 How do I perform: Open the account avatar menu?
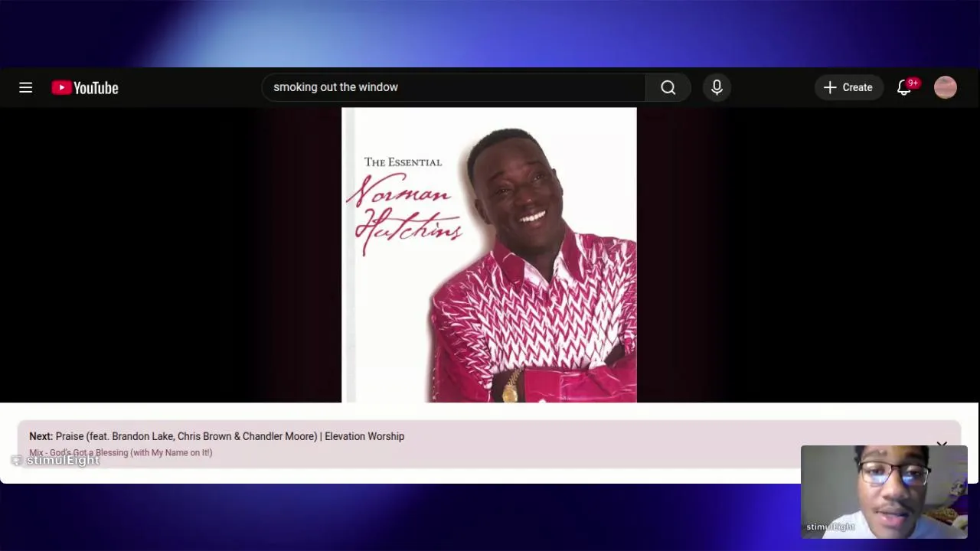[x=946, y=88]
